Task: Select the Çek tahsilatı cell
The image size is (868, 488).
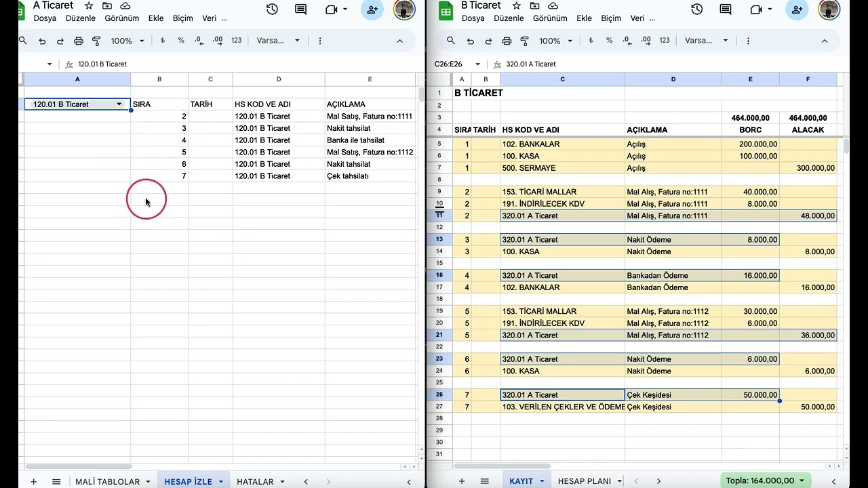Action: (x=370, y=176)
